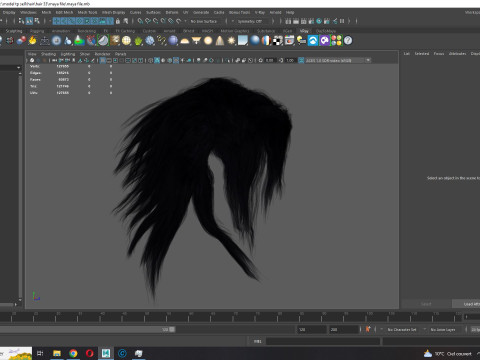Click the auto keyframe icon near range fields
Viewport: 480px width, 360px height.
click(x=368, y=329)
